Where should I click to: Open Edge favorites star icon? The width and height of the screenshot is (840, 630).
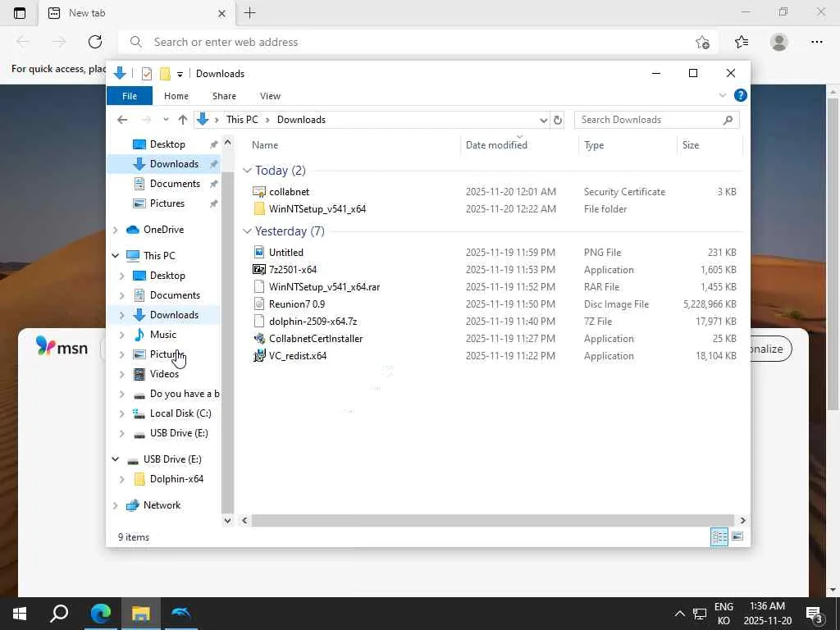click(x=742, y=42)
